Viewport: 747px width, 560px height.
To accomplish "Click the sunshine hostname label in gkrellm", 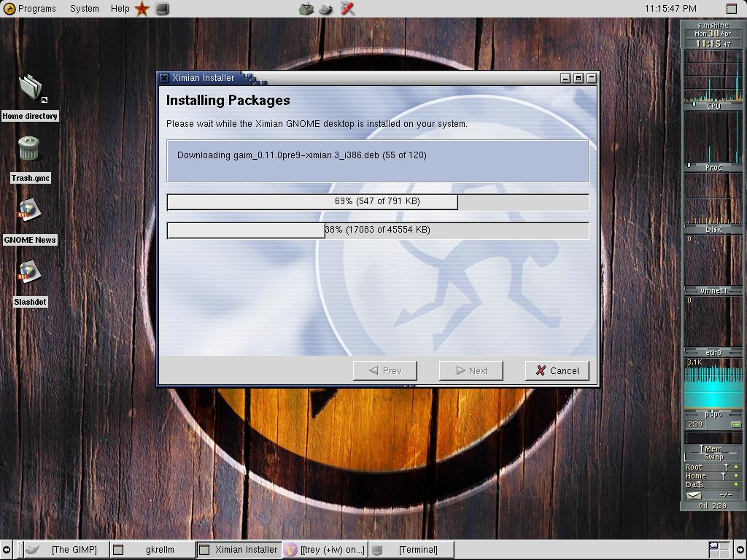I will (713, 26).
